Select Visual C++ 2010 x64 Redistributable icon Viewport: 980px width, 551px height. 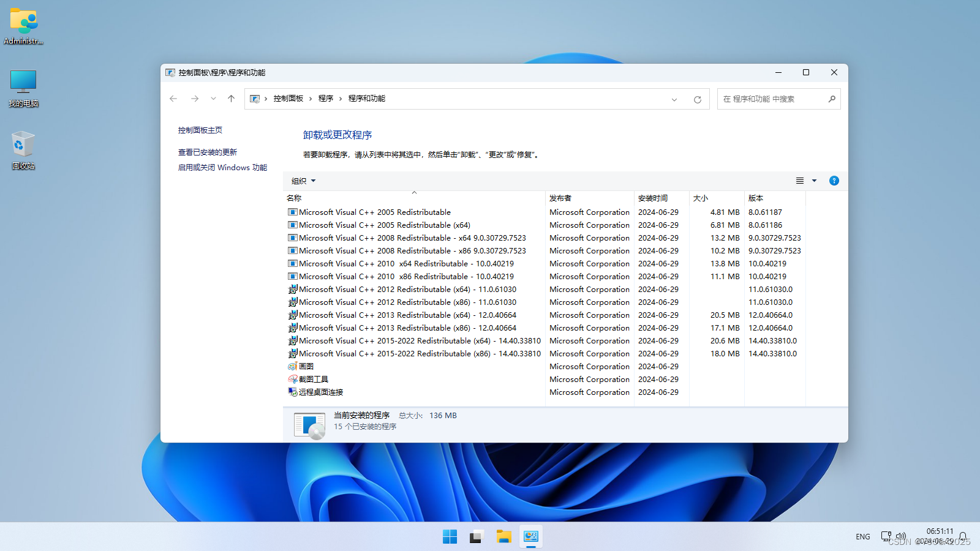coord(293,264)
